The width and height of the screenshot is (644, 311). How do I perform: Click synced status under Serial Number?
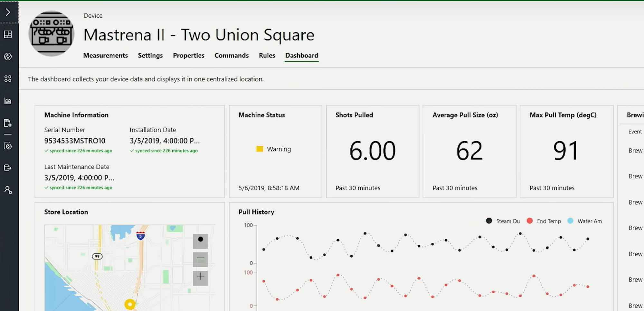[78, 151]
